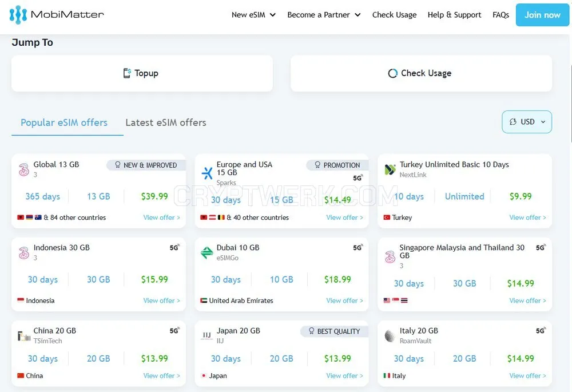Image resolution: width=572 pixels, height=392 pixels.
Task: Open Check Usage in the top navigation
Action: (x=394, y=15)
